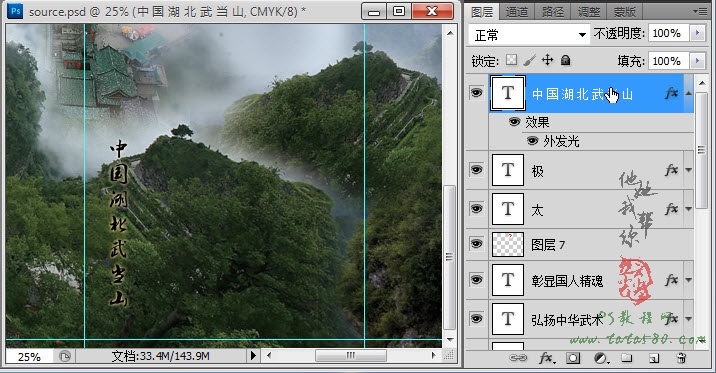Click fx badge on 彰显国人精魂 layer

pos(671,280)
